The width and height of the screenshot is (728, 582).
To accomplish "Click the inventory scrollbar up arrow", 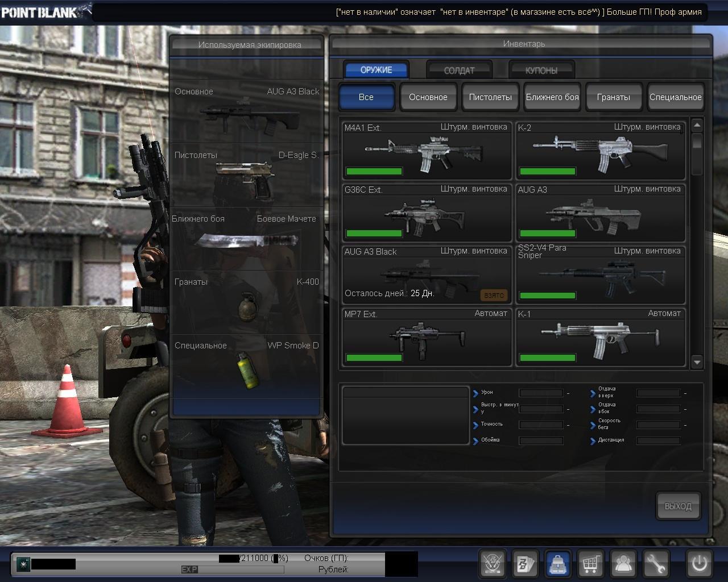I will coord(697,125).
